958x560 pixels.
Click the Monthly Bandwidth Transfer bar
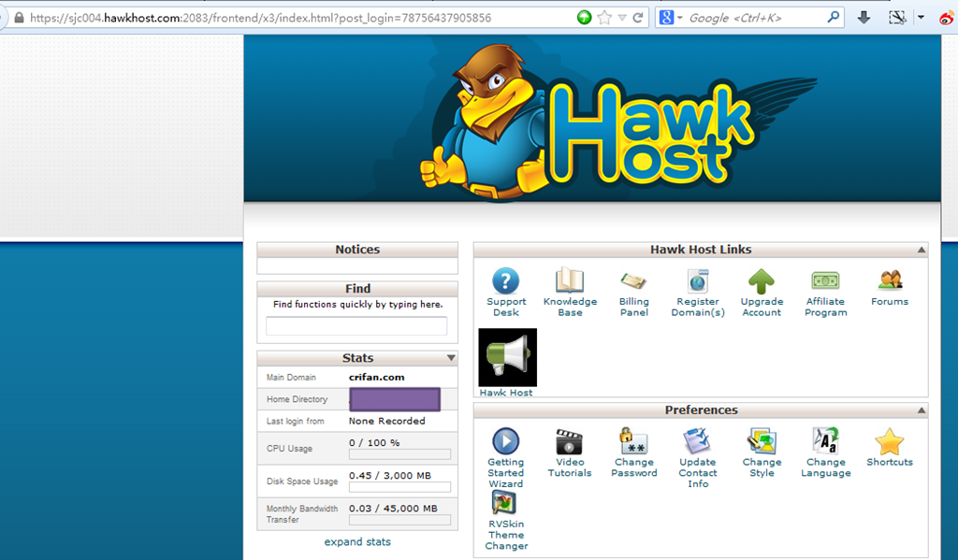click(399, 521)
